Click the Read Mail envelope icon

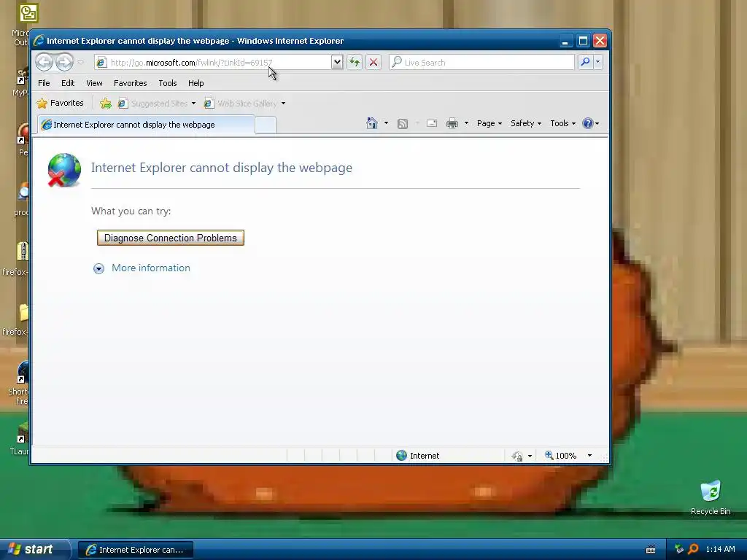point(432,123)
